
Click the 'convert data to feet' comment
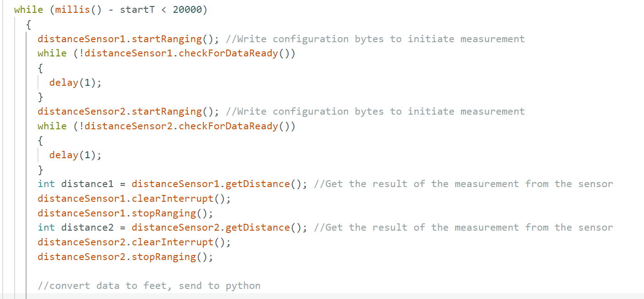click(x=149, y=286)
